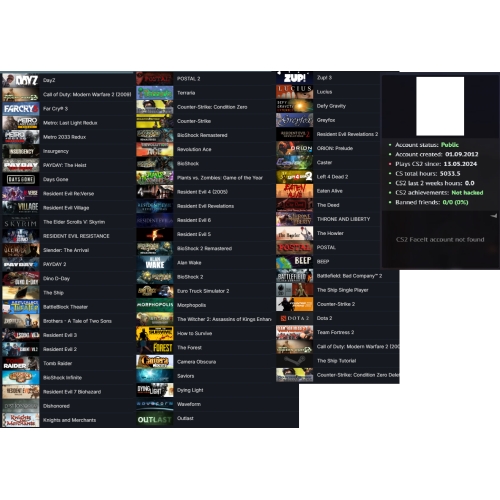The width and height of the screenshot is (500, 500).
Task: Open the Dota 2 logo thumbnail
Action: pyautogui.click(x=295, y=318)
